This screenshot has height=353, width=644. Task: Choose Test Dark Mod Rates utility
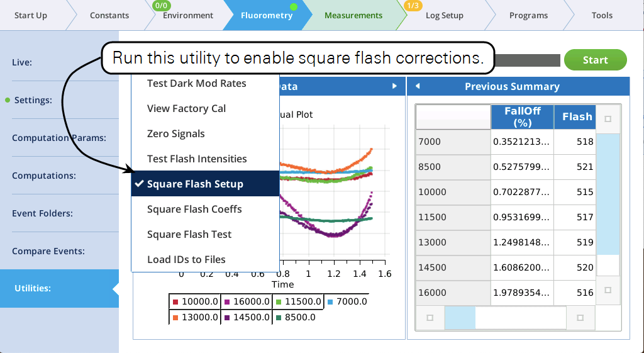[206, 84]
